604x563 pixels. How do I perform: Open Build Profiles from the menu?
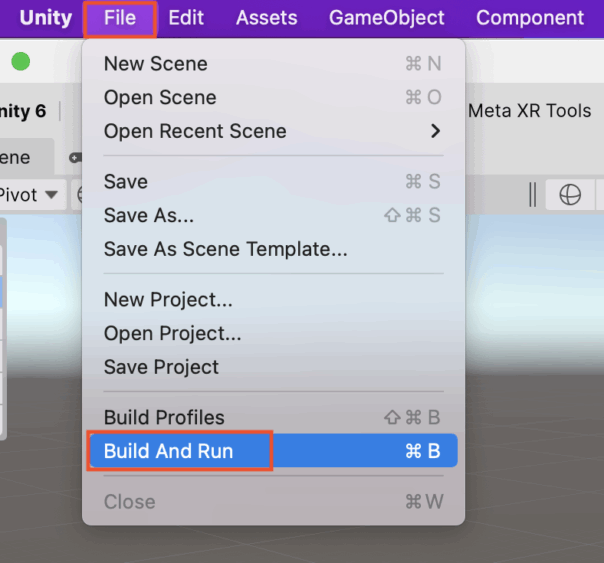pyautogui.click(x=164, y=418)
